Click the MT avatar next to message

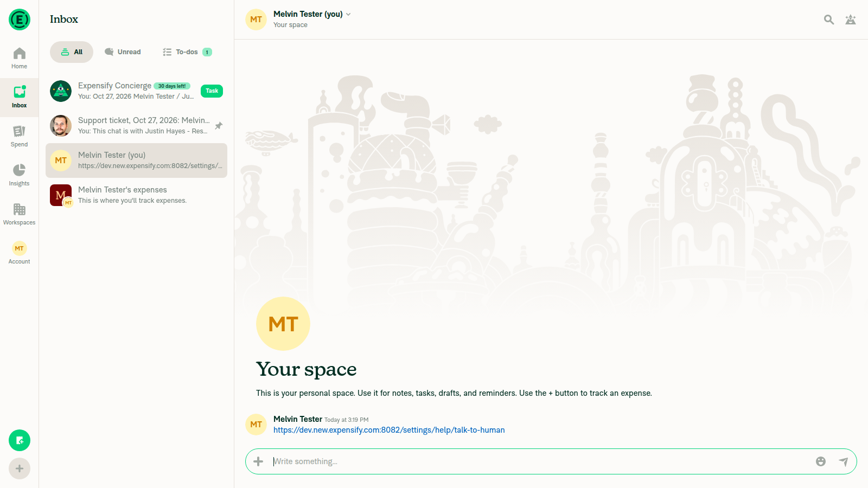coord(256,425)
